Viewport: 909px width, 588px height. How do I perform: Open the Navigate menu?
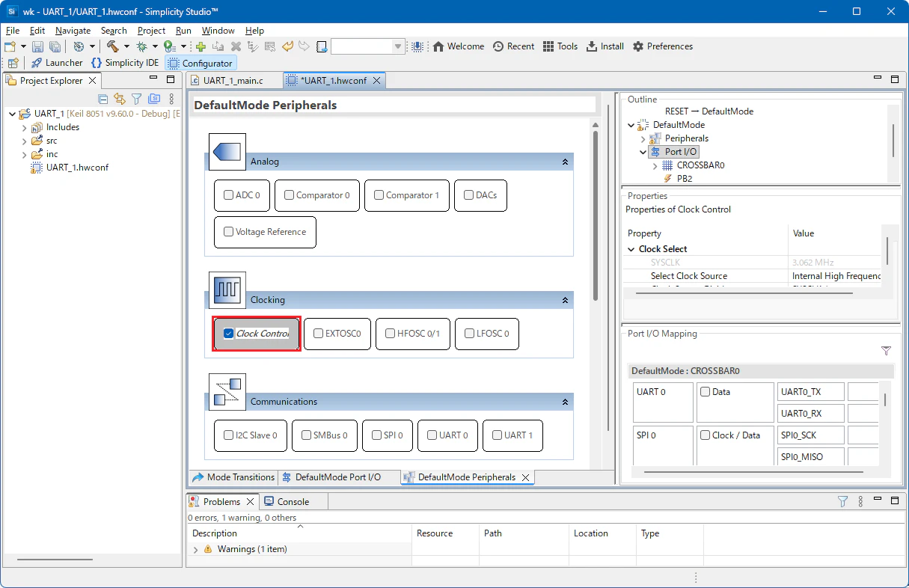point(73,31)
